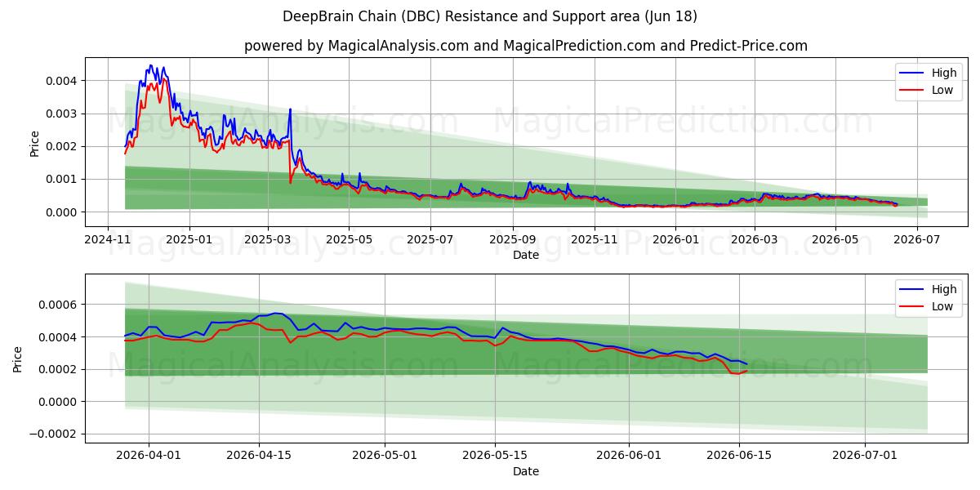
Task: Click the '0.000' y-axis tick in top chart
Action: click(x=62, y=212)
